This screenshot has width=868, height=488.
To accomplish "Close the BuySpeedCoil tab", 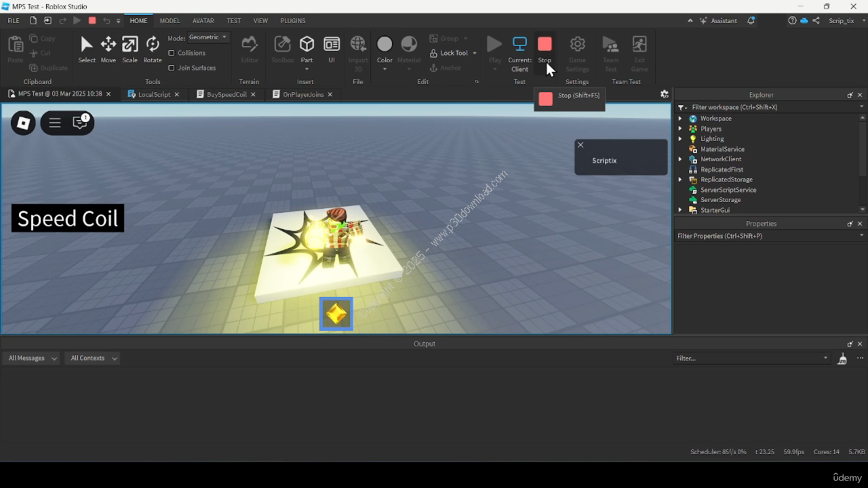I will pos(253,94).
